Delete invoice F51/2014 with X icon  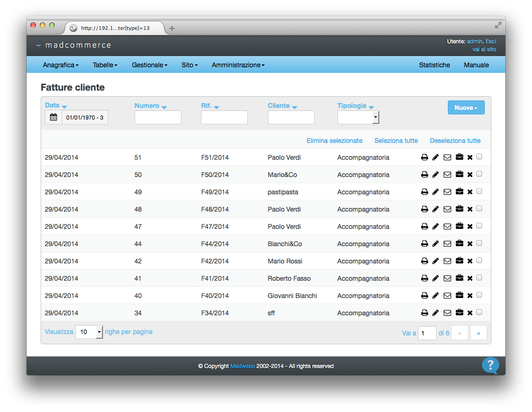[x=470, y=157]
